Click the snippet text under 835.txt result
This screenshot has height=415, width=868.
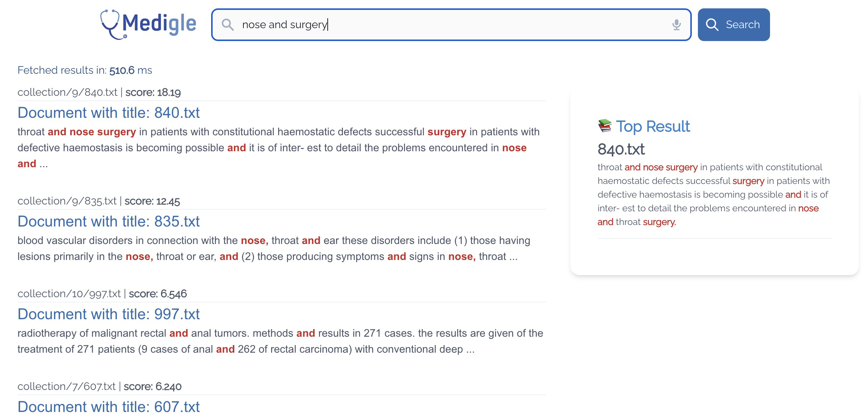coord(273,249)
